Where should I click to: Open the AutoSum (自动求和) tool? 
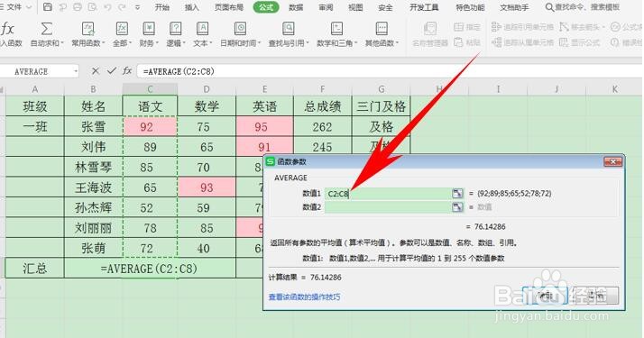pos(47,34)
